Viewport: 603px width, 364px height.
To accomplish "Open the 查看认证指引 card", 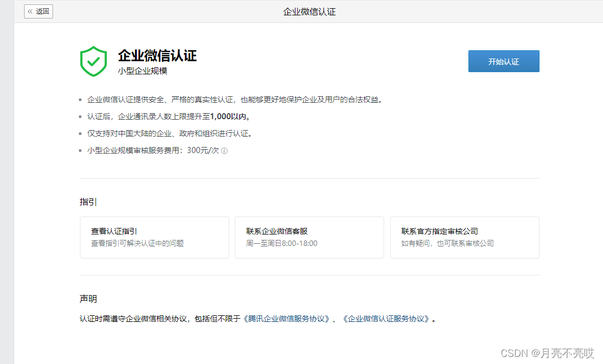I will click(155, 237).
